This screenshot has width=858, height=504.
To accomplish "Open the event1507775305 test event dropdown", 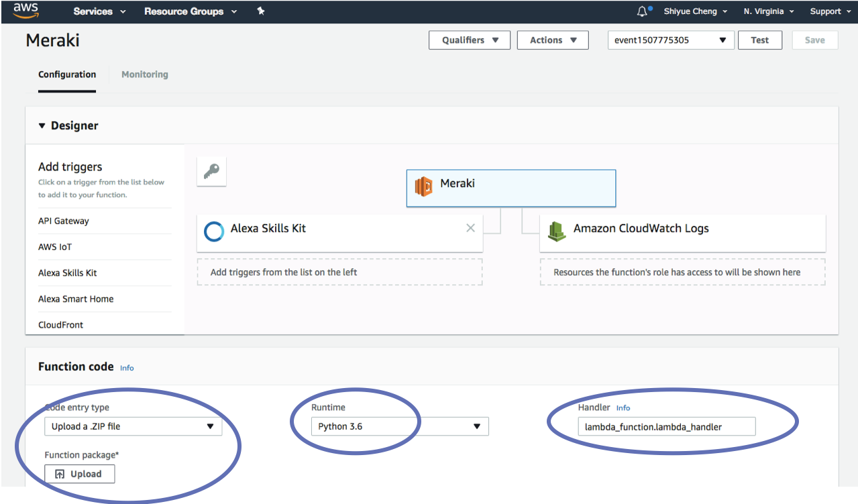I will point(670,40).
